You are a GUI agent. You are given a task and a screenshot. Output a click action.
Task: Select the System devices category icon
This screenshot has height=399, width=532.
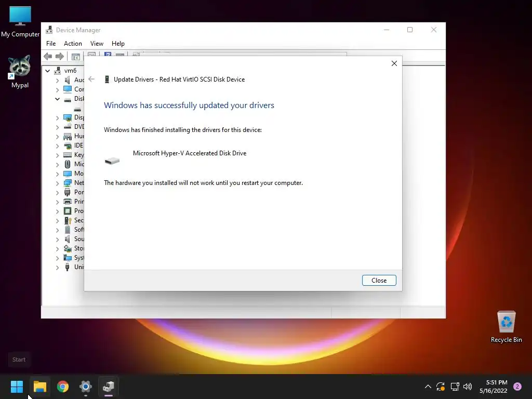pyautogui.click(x=68, y=258)
